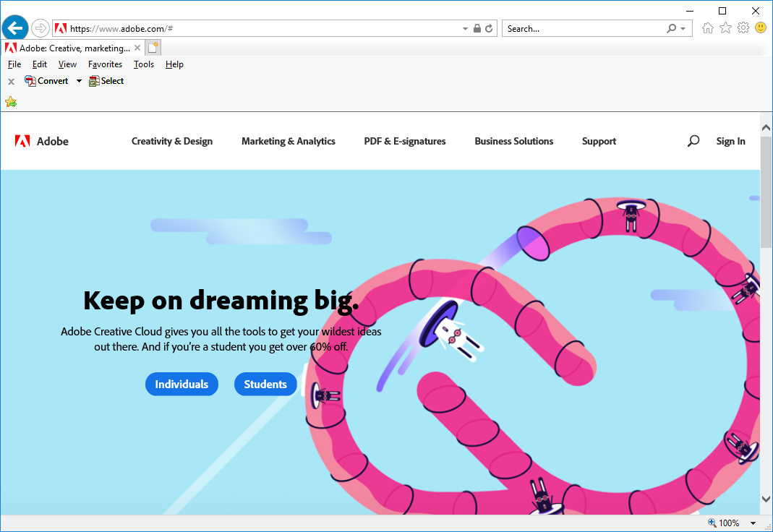Click the Individuals button
Screen dimensions: 773x532
181,385
